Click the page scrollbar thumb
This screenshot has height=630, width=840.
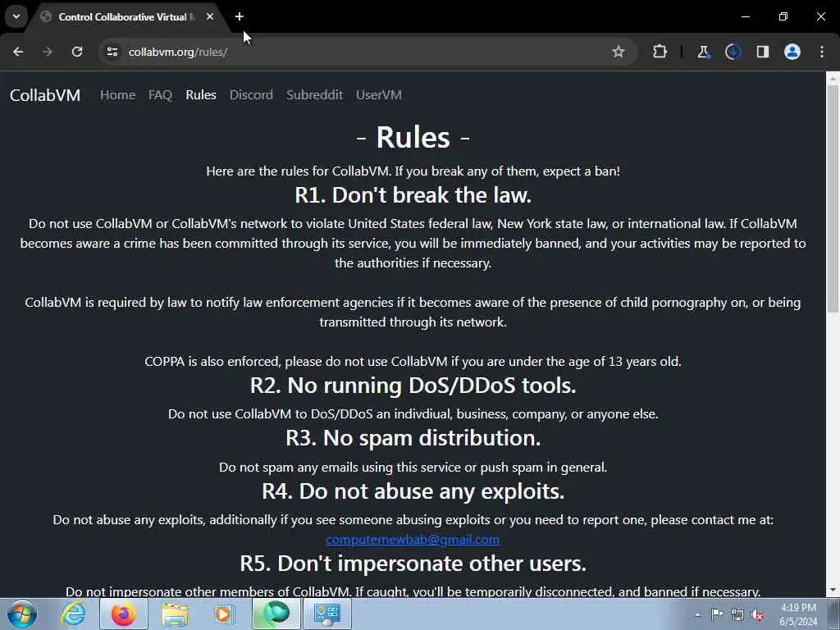point(833,199)
